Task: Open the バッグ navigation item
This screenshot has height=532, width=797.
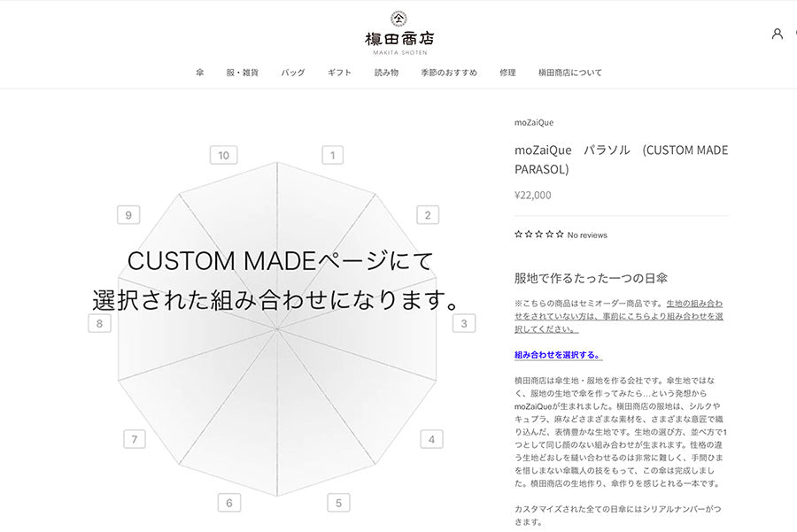Action: coord(293,73)
